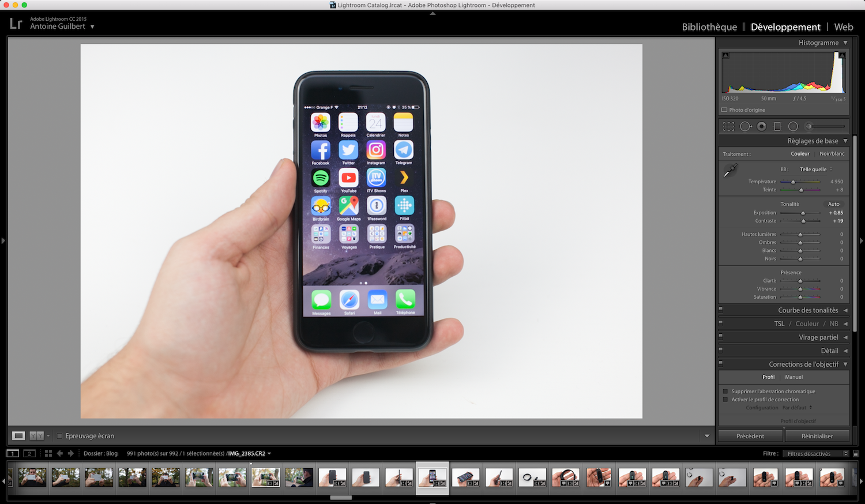865x504 pixels.
Task: Open the Développement module
Action: click(785, 27)
